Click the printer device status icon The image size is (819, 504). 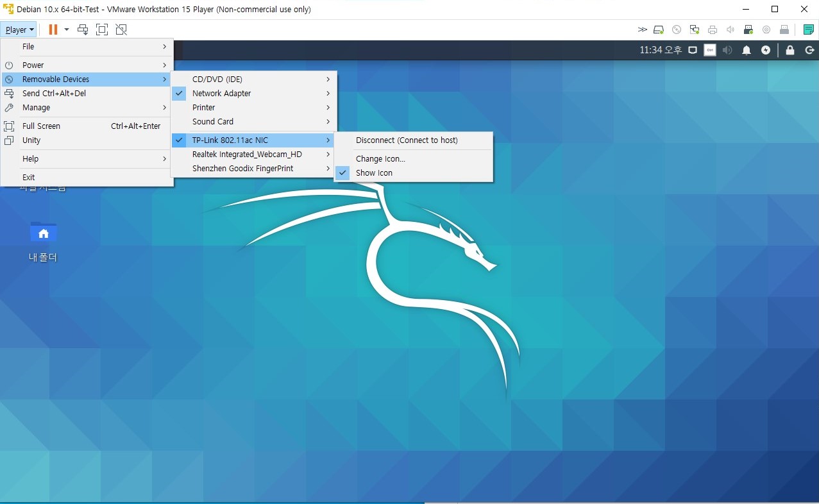pyautogui.click(x=713, y=29)
